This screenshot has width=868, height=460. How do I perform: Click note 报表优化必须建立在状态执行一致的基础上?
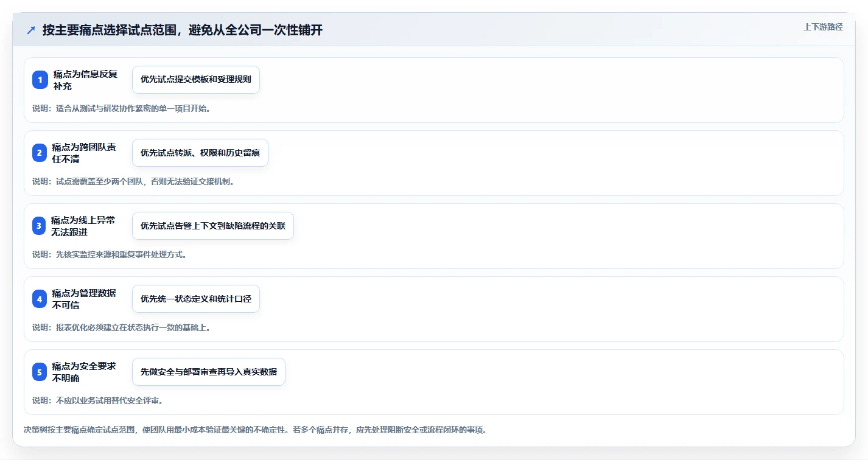(121, 327)
